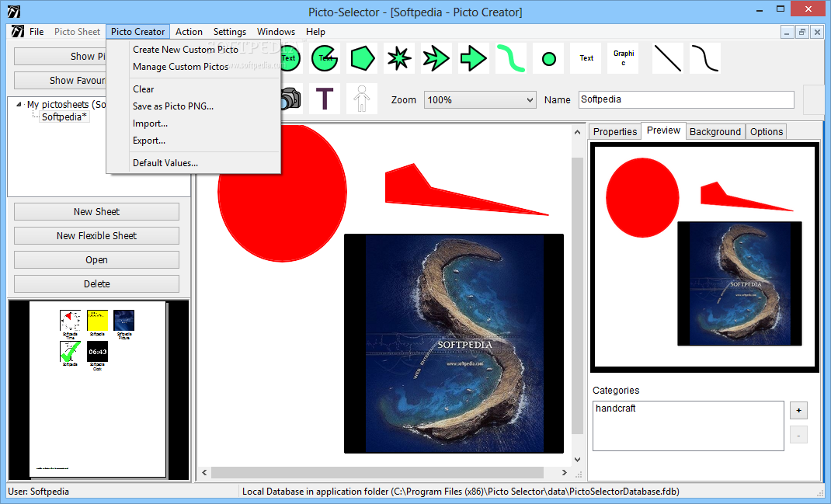This screenshot has height=504, width=831.
Task: Select the solid green right-arrow shape tool
Action: [473, 58]
